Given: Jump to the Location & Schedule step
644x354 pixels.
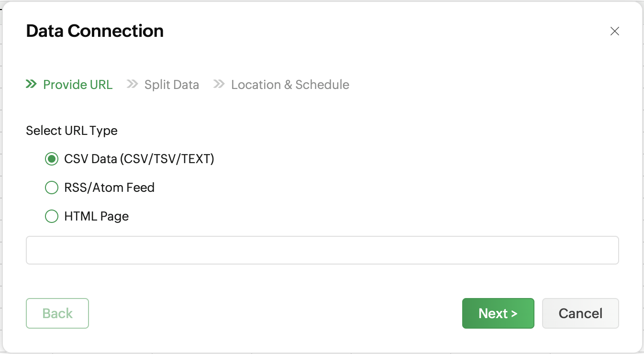Looking at the screenshot, I should 290,85.
